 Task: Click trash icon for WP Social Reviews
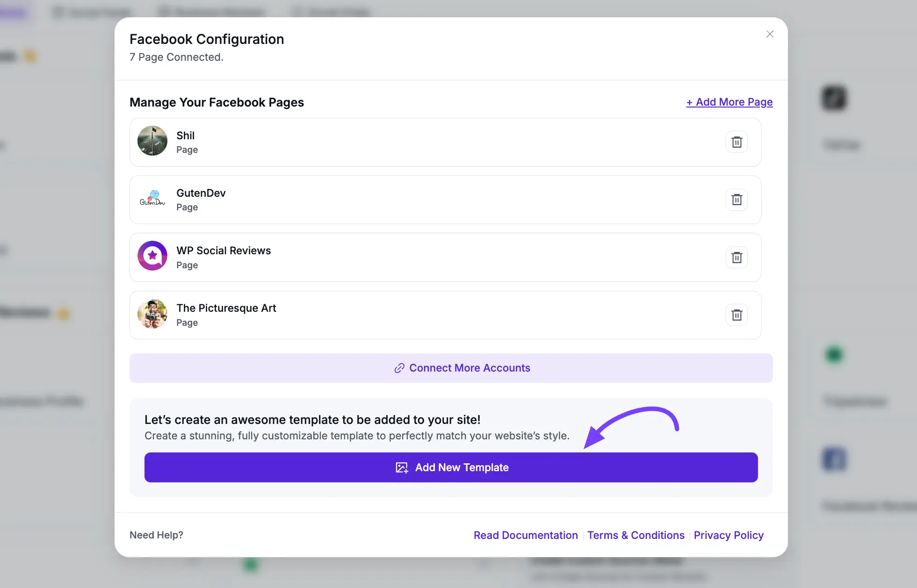click(736, 258)
